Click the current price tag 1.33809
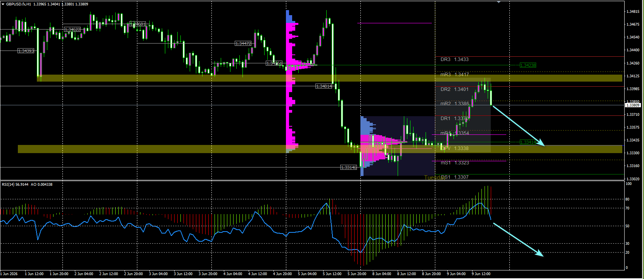The height and width of the screenshot is (279, 644). 632,105
